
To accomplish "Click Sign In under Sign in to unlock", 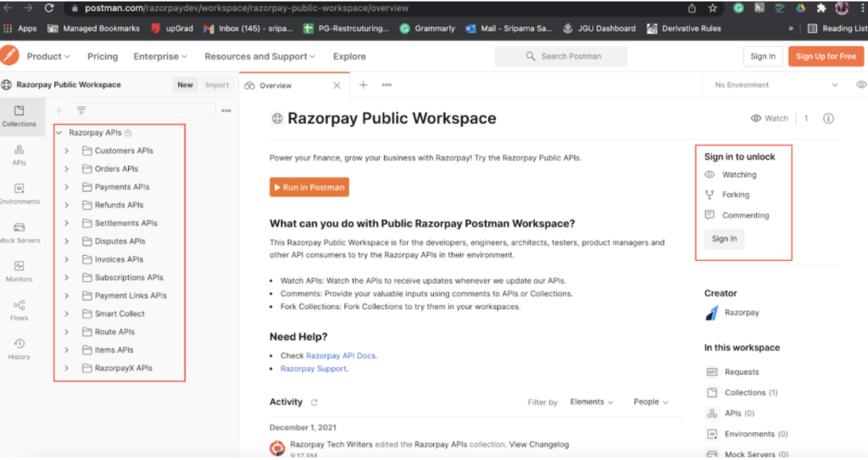I will [x=724, y=239].
